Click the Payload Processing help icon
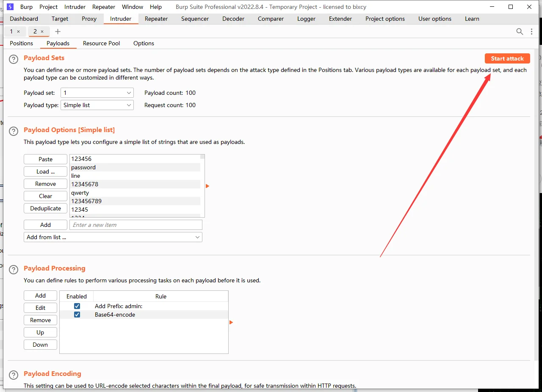 pyautogui.click(x=14, y=270)
